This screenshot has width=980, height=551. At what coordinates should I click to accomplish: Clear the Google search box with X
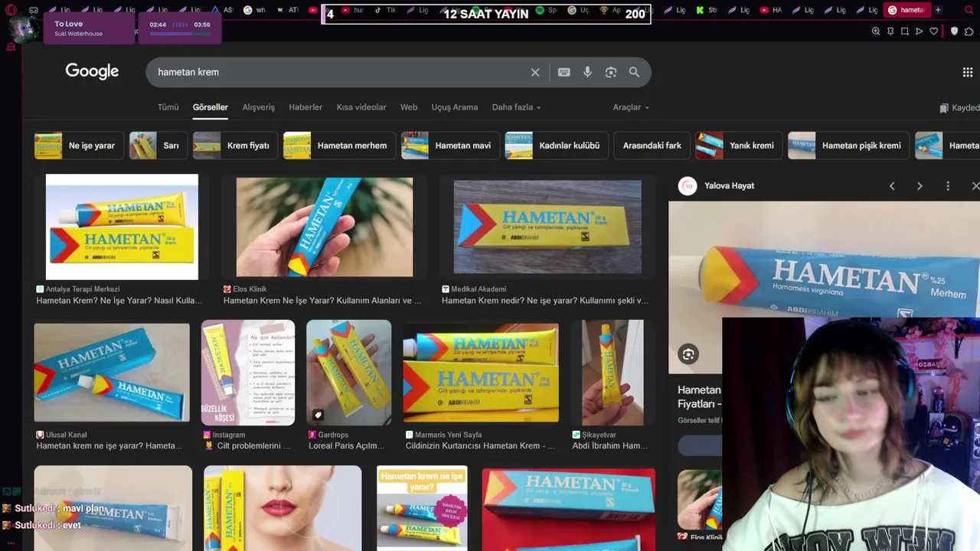click(x=535, y=72)
